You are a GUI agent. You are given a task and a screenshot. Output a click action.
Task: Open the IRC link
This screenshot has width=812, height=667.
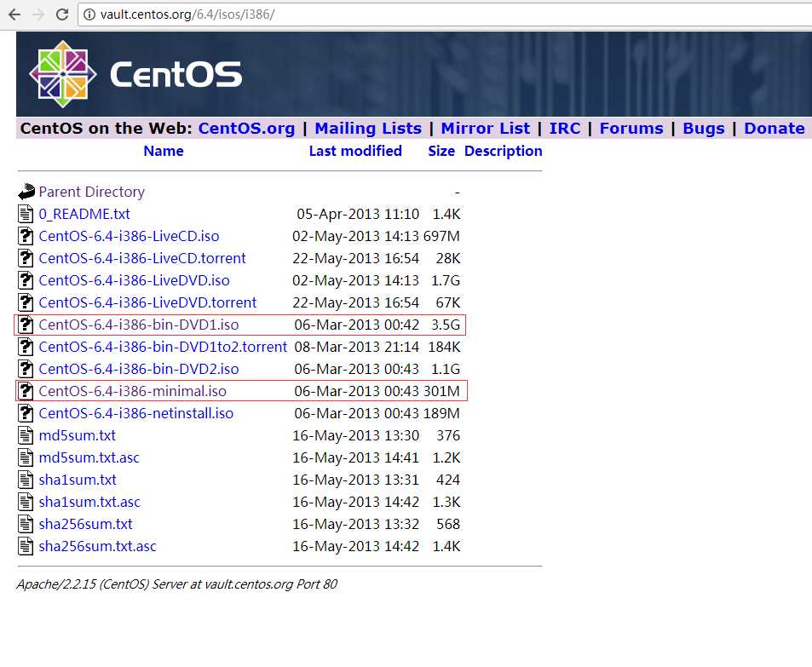pyautogui.click(x=565, y=128)
